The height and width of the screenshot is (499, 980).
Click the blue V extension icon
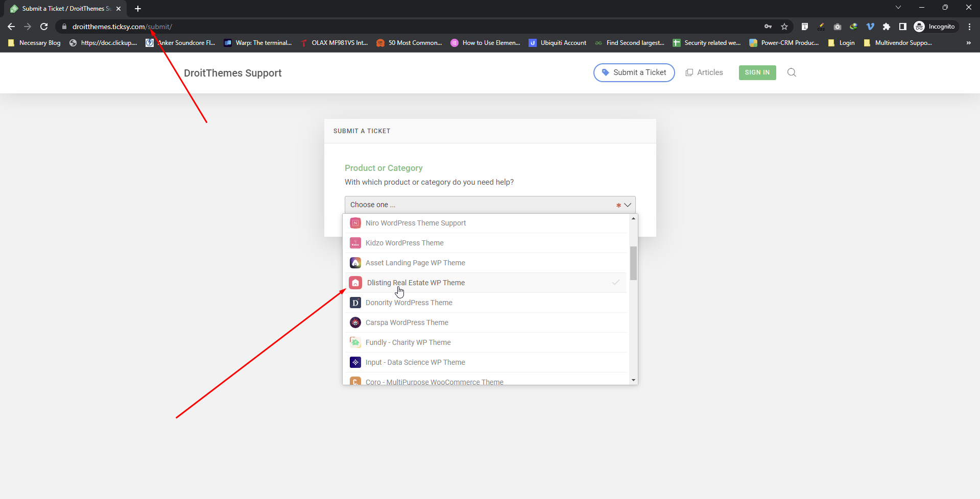point(870,27)
